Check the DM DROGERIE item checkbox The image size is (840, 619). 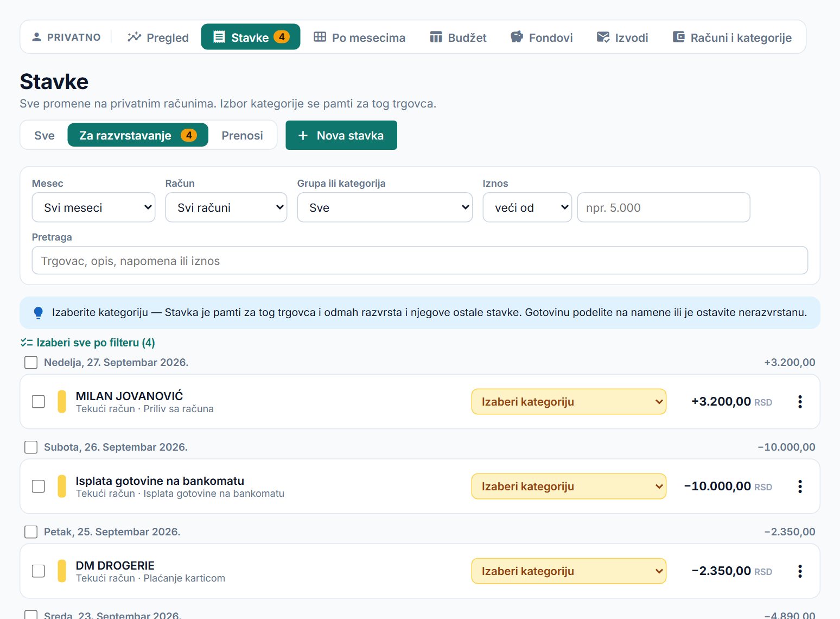pyautogui.click(x=39, y=571)
